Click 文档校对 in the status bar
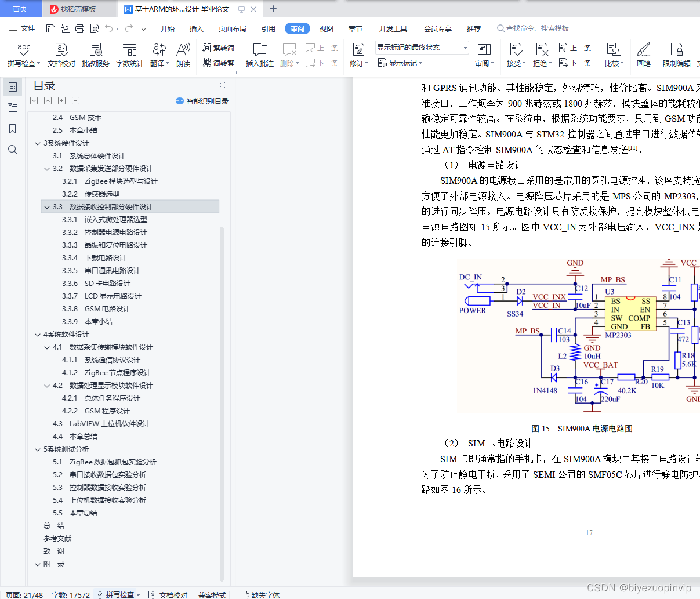Image resolution: width=700 pixels, height=599 pixels. [x=168, y=595]
